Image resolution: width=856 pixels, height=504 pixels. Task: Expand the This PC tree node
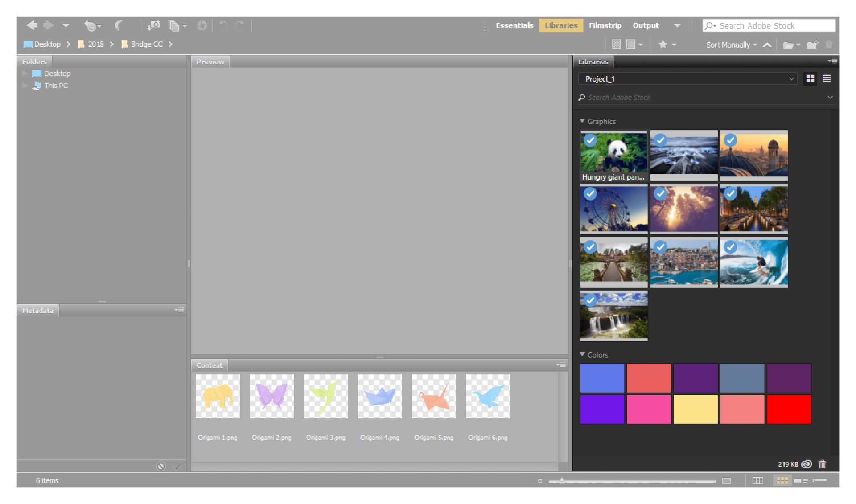click(x=25, y=86)
